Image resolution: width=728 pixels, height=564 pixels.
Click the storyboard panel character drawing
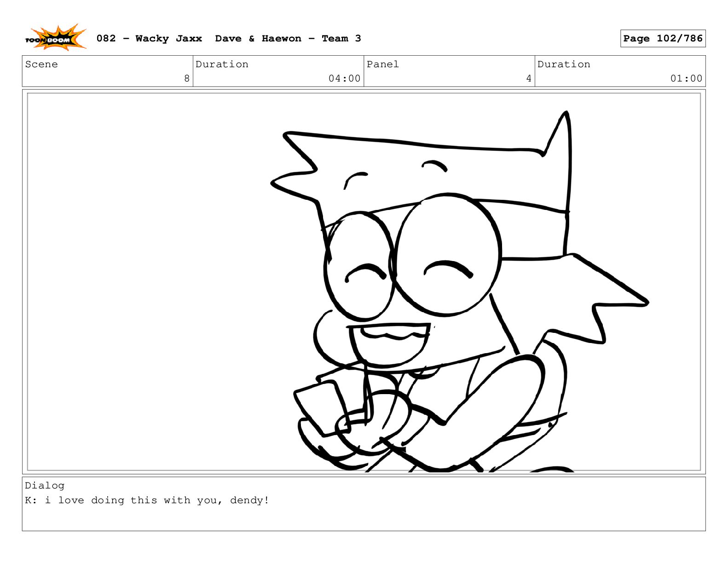pyautogui.click(x=460, y=291)
